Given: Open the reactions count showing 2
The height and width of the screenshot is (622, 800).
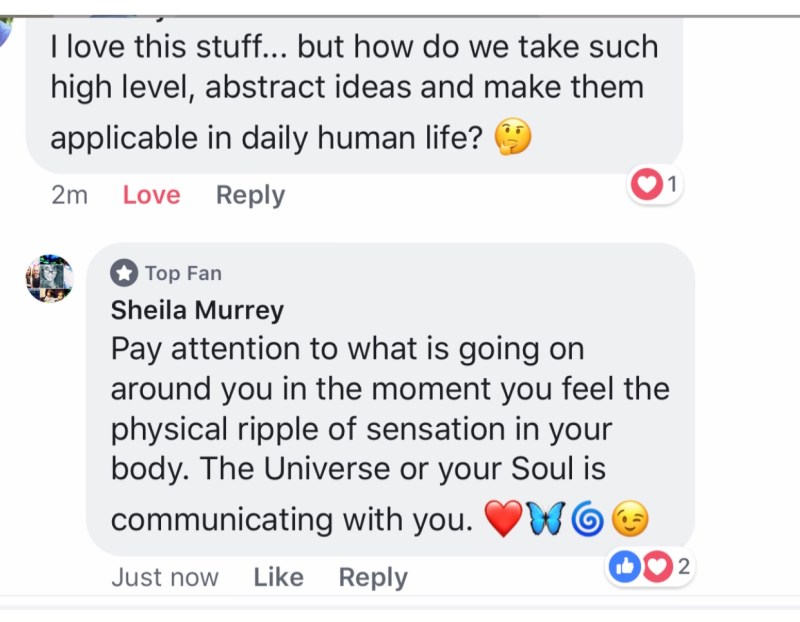Looking at the screenshot, I should point(684,567).
